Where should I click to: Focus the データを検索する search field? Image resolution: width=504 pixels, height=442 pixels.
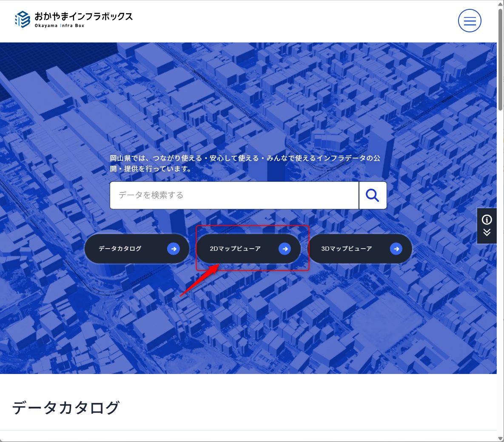(x=234, y=195)
